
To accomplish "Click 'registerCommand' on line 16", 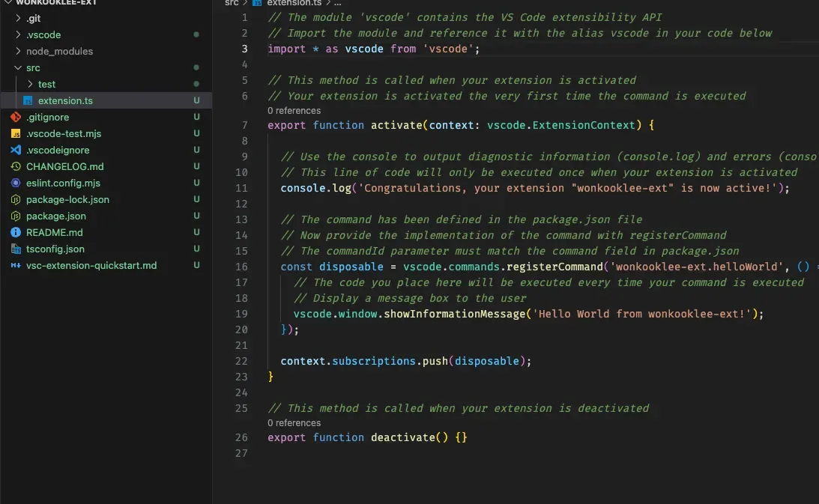I will point(554,267).
